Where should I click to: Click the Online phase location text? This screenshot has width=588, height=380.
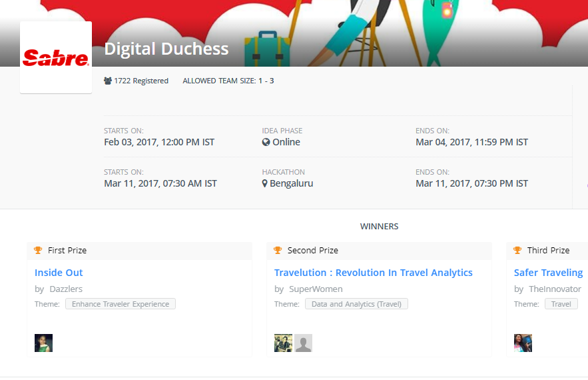(286, 142)
